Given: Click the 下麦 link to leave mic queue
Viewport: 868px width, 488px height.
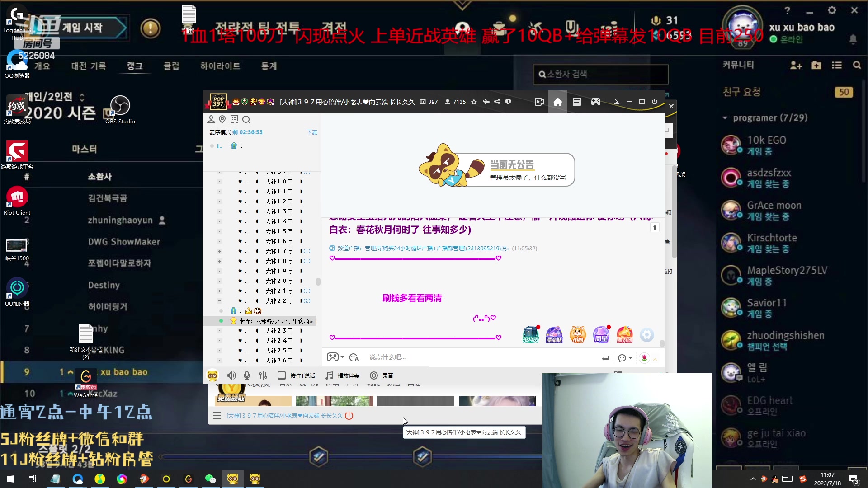Looking at the screenshot, I should 312,132.
